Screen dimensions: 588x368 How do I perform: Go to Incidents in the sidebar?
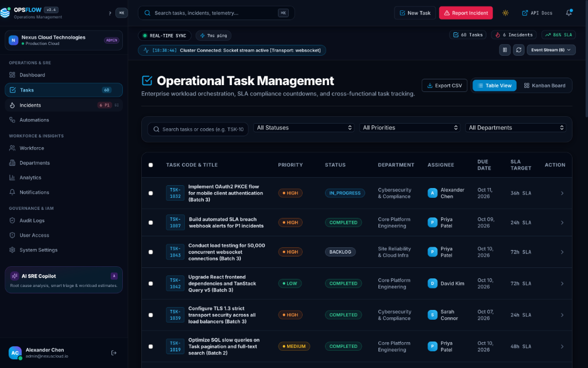click(x=64, y=105)
